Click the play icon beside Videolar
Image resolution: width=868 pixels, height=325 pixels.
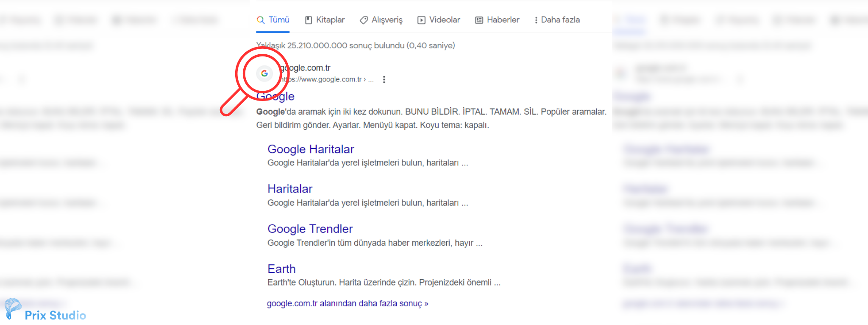coord(421,20)
